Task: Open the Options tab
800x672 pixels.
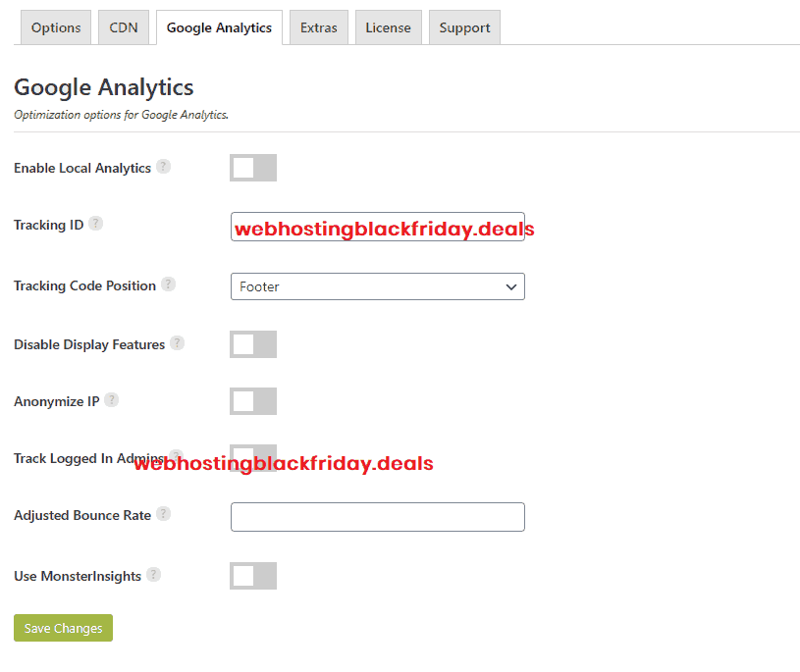Action: 56,27
